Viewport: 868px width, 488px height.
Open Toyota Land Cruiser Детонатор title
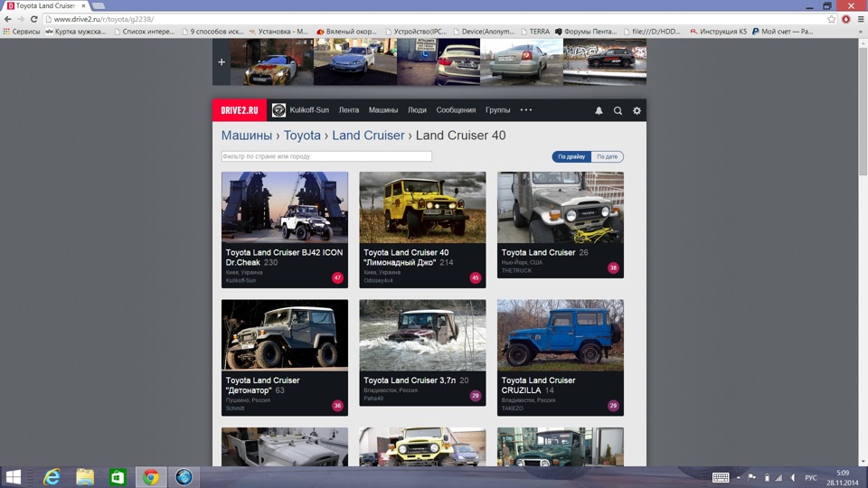click(x=262, y=385)
